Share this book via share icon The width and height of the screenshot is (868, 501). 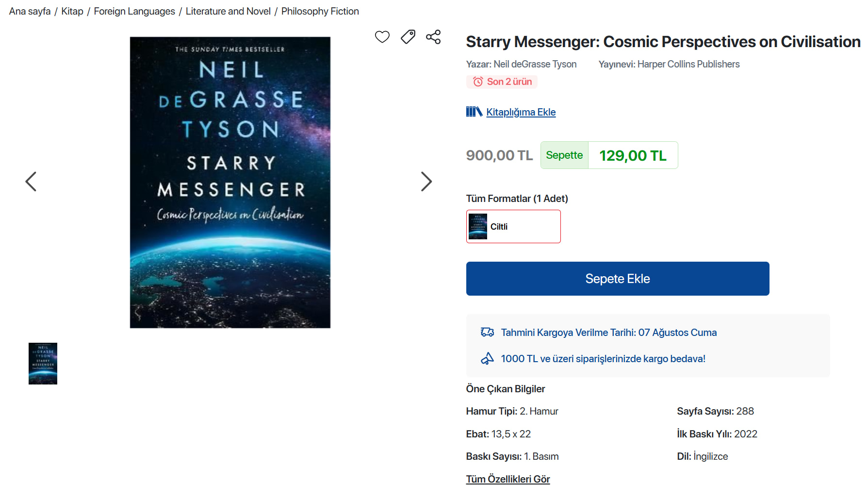pos(433,37)
